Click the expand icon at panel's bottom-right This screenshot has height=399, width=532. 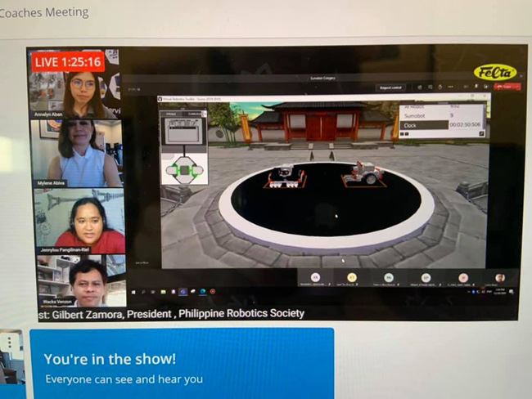click(480, 134)
